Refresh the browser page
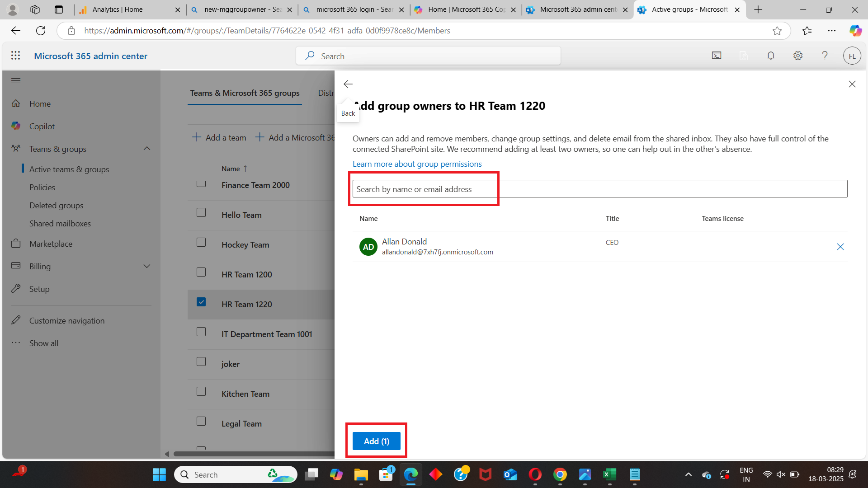The width and height of the screenshot is (868, 488). click(x=41, y=31)
